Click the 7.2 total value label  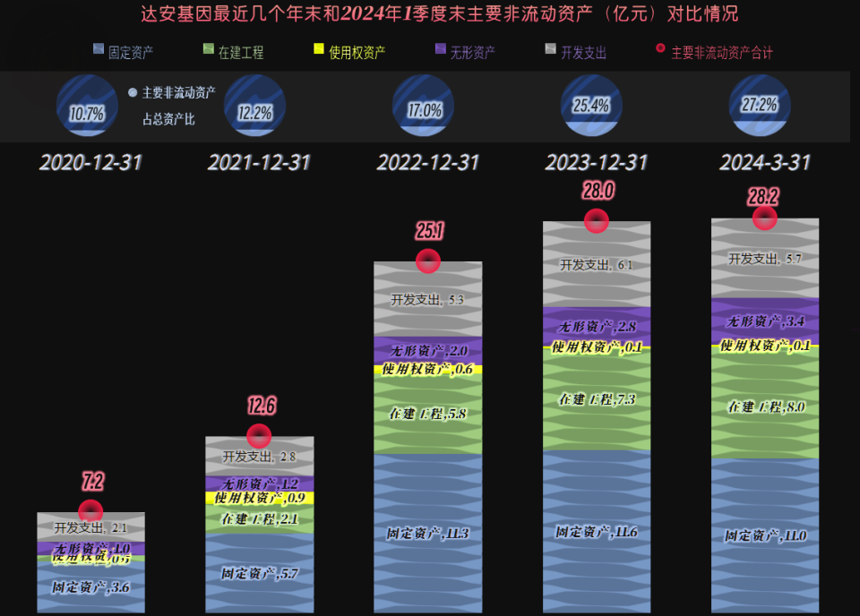(x=92, y=482)
